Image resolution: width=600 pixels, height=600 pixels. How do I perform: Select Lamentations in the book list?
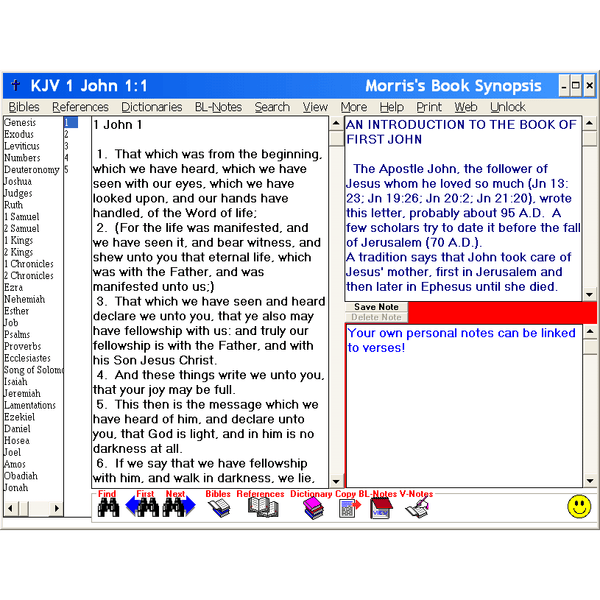click(x=30, y=405)
